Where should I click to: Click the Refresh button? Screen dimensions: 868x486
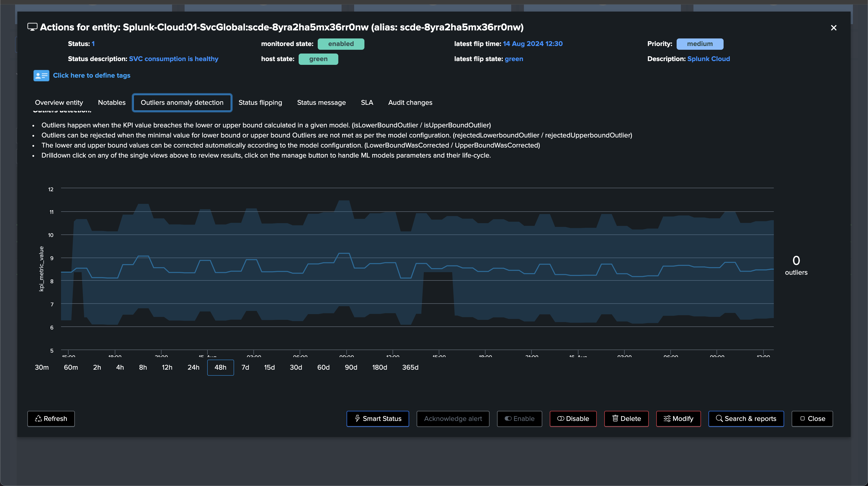(x=51, y=419)
